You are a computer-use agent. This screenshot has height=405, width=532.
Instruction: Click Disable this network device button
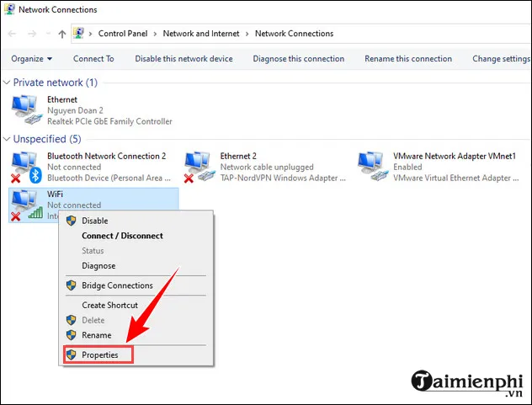[x=184, y=59]
